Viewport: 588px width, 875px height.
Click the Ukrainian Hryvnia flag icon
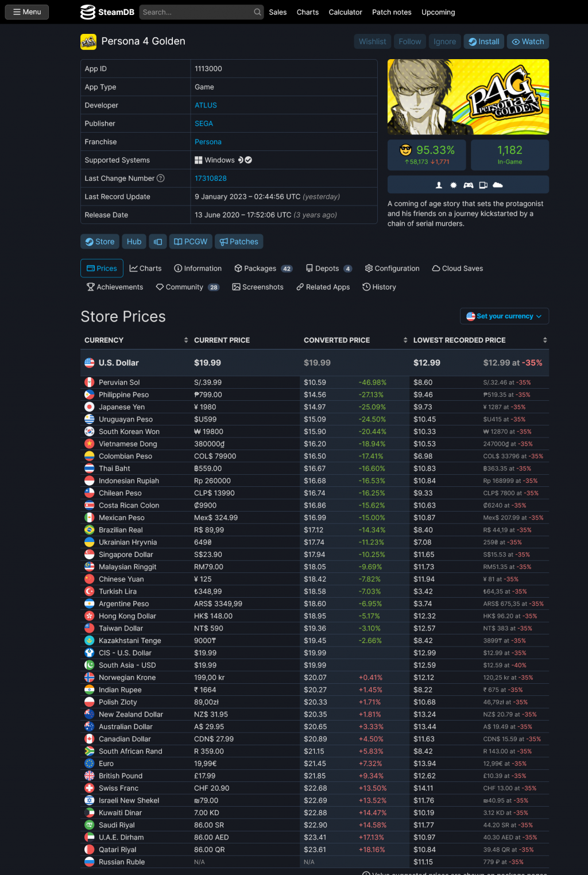tap(90, 542)
